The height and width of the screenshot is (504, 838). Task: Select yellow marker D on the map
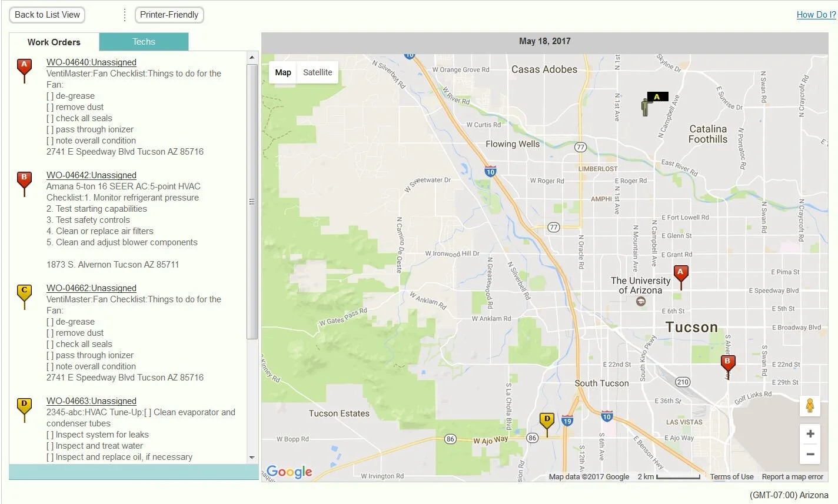pos(547,425)
